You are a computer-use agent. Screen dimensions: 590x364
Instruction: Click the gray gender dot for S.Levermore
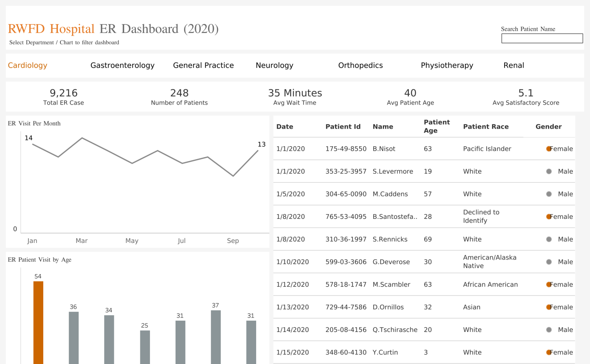point(549,172)
